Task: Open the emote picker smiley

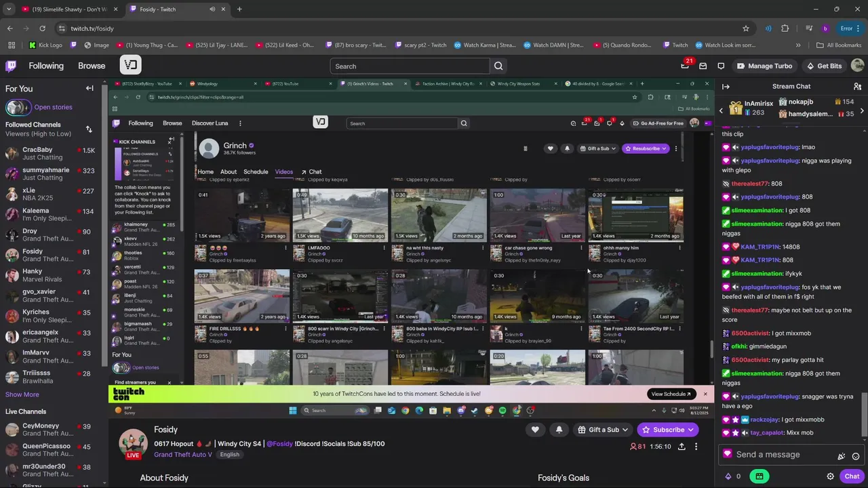Action: [856, 456]
